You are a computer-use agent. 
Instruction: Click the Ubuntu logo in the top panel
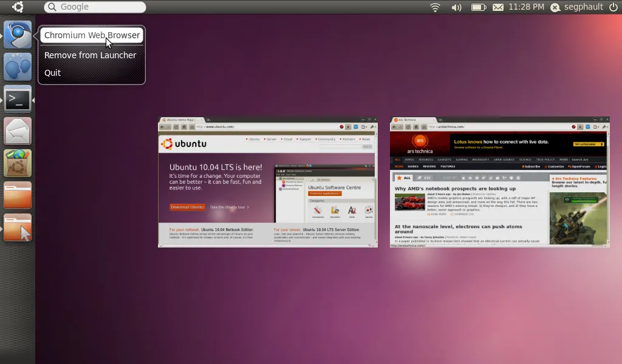point(18,7)
